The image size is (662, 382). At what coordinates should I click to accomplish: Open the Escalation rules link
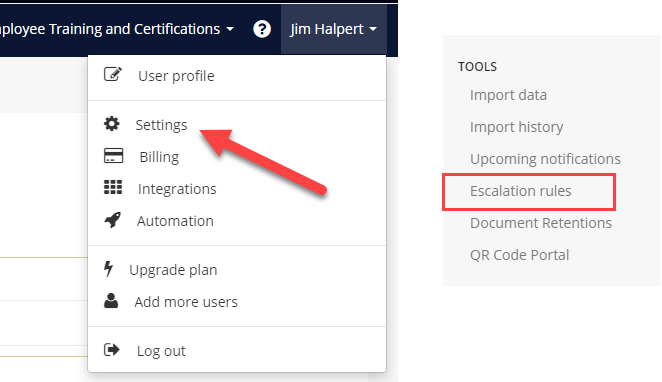point(521,191)
